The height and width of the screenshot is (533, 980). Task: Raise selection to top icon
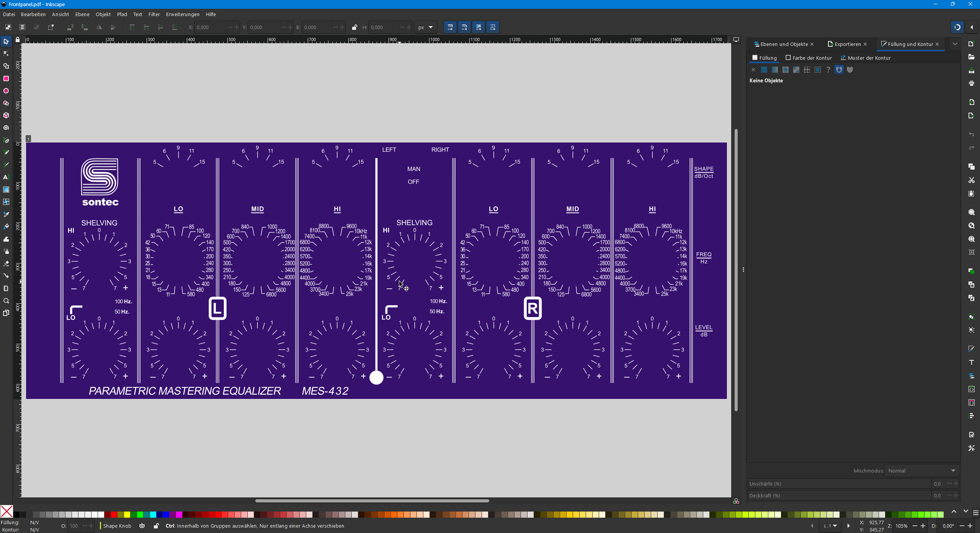pyautogui.click(x=132, y=27)
